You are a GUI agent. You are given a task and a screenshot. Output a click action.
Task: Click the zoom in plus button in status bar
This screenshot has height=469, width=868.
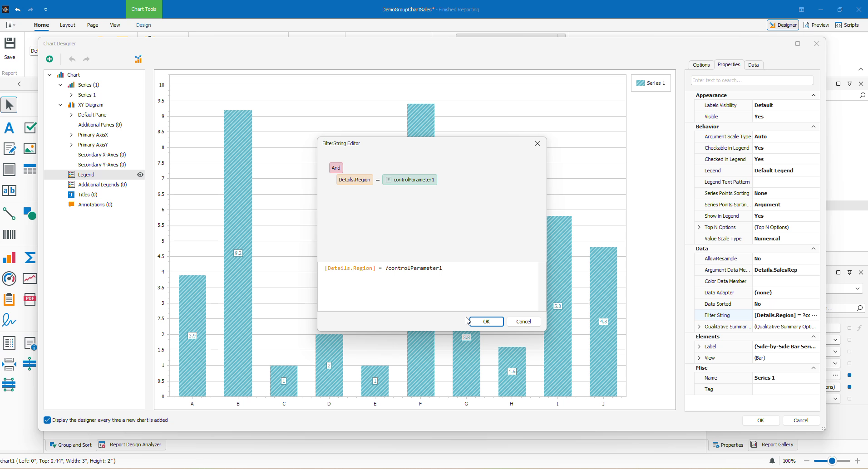[x=858, y=461]
